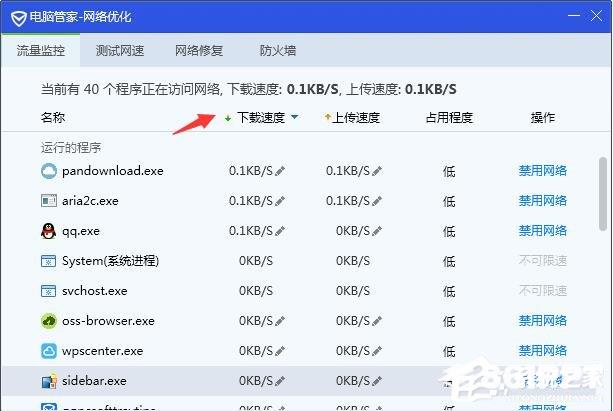Click the 运行的程序 group label
The image size is (613, 411).
click(71, 148)
